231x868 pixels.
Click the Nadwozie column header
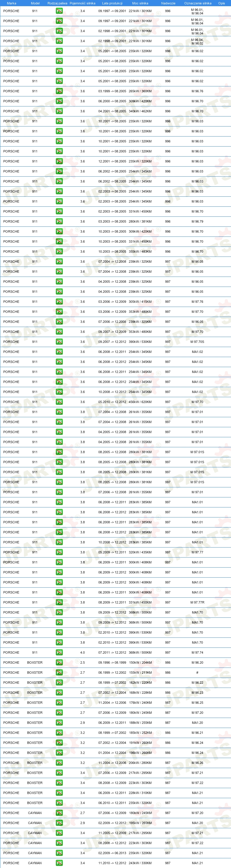point(168,3)
